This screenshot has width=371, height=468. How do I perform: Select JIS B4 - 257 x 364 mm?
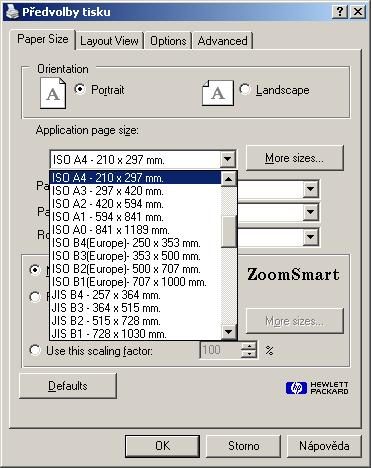click(x=135, y=295)
